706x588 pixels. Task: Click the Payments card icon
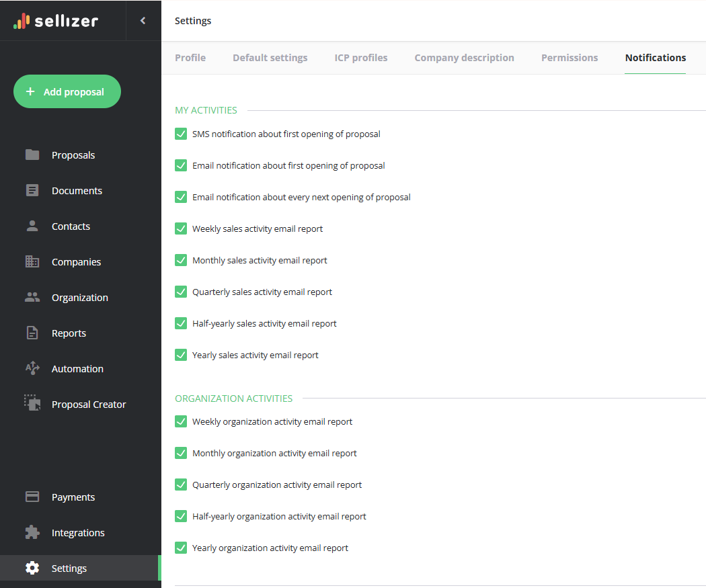pyautogui.click(x=32, y=497)
